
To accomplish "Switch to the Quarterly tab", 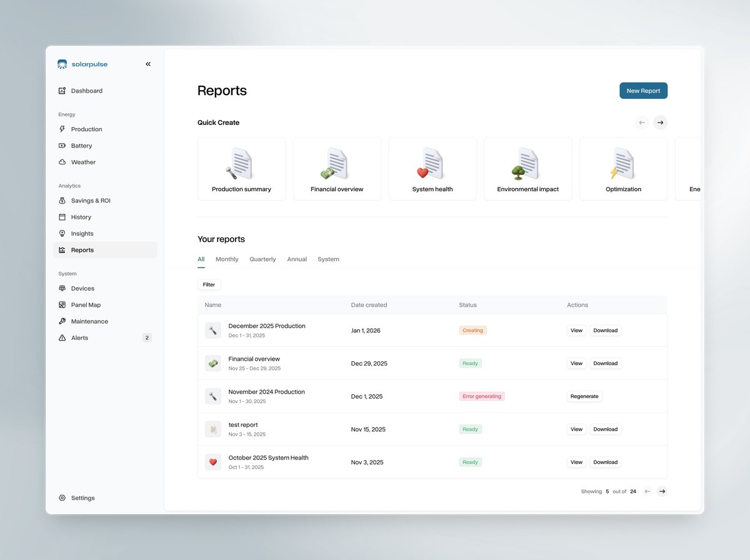I will pos(262,259).
